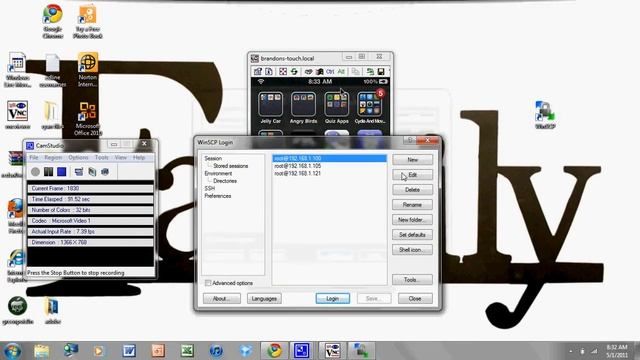This screenshot has height=360, width=640.
Task: Click the Alt key toggle in VNC viewer toolbar
Action: pos(341,72)
